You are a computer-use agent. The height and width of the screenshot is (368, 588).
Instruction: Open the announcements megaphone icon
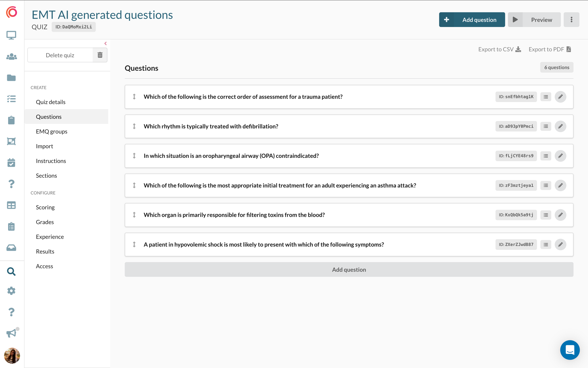(x=11, y=333)
